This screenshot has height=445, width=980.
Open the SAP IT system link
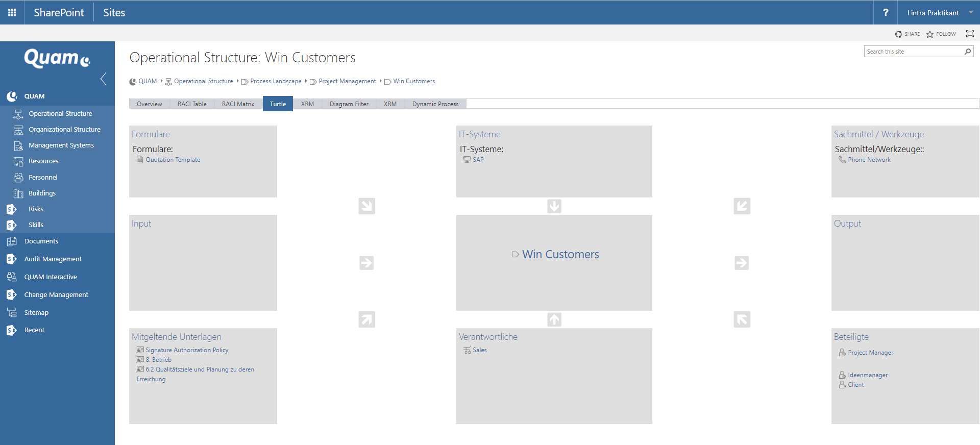click(x=478, y=160)
